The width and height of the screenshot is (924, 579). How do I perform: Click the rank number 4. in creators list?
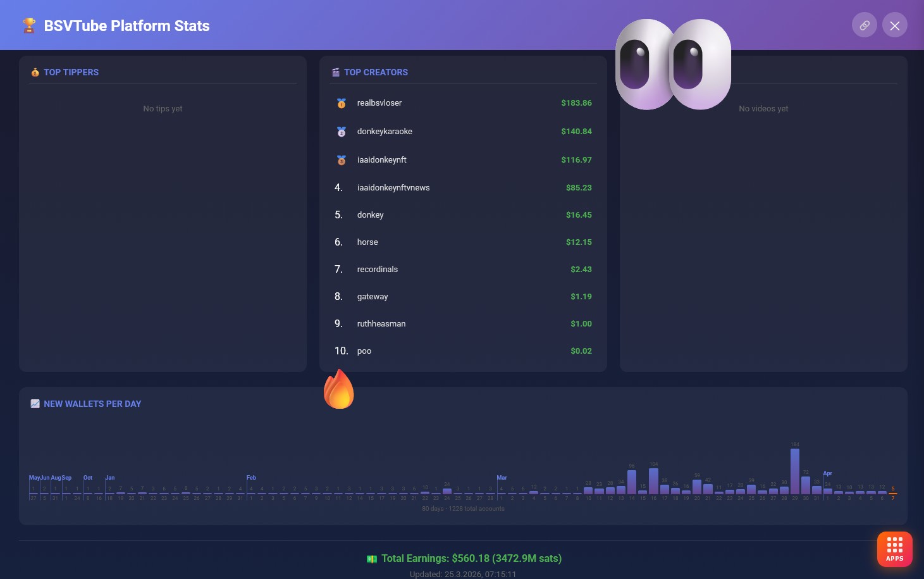point(338,188)
